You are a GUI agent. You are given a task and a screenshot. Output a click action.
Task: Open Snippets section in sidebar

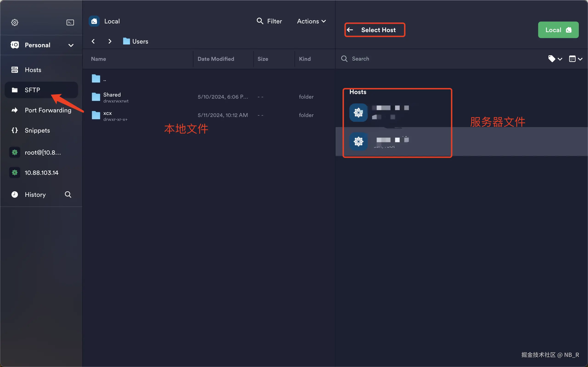(37, 130)
